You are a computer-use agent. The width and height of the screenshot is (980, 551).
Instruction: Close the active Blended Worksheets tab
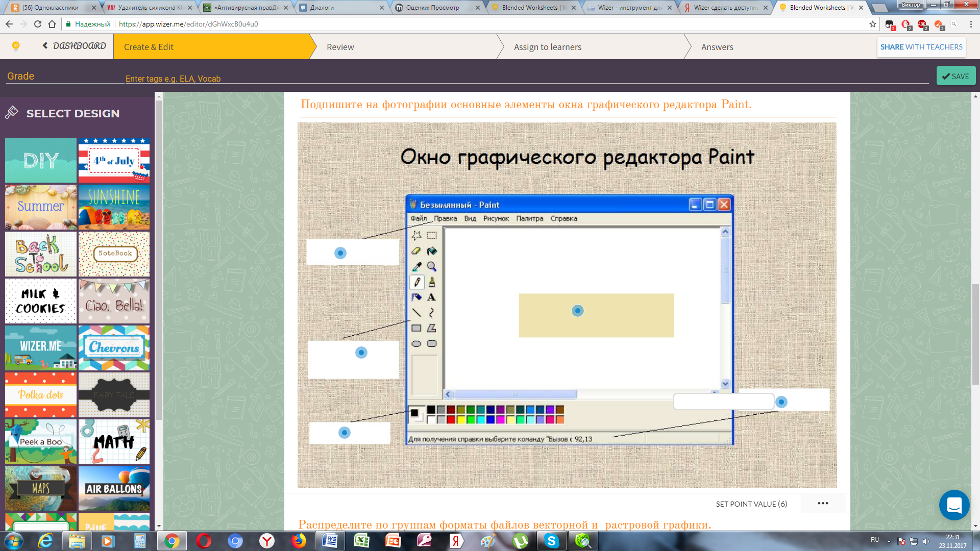pos(861,8)
